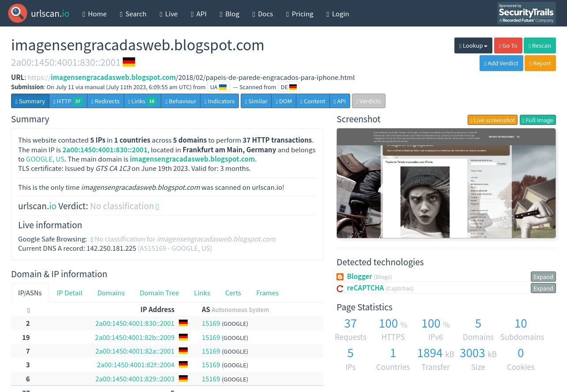The height and width of the screenshot is (392, 567).
Task: Select the Verdicts tab
Action: [x=369, y=101]
